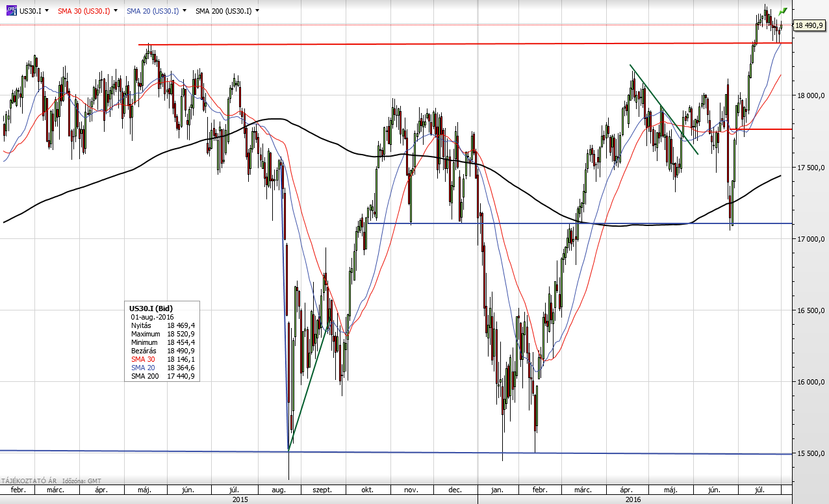The width and height of the screenshot is (829, 504).
Task: Click the 'SMA 20 18 364,6' row
Action: (x=163, y=368)
